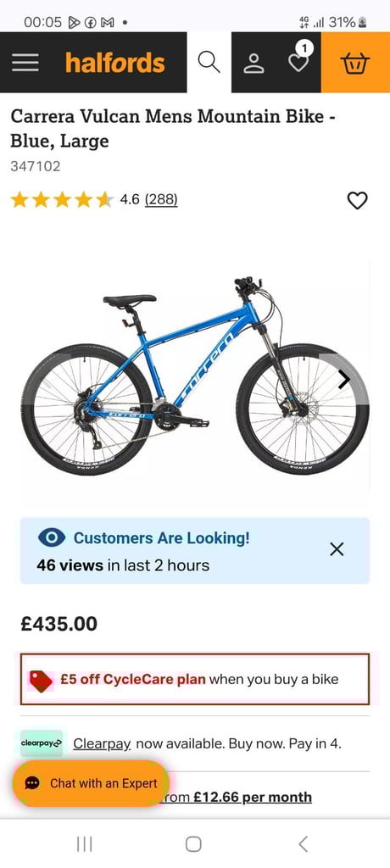Add bike to wishlist with heart outline
This screenshot has width=390, height=868.
pos(357,200)
